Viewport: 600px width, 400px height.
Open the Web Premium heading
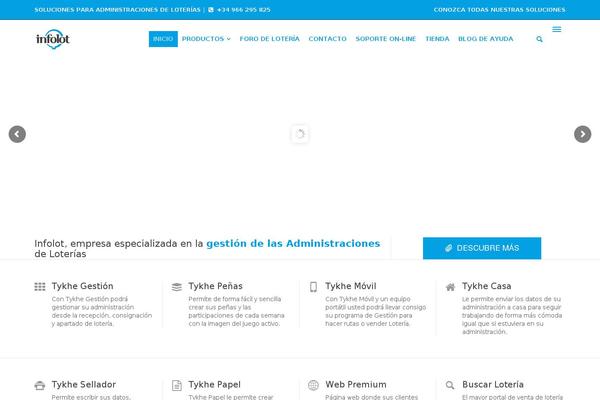coord(356,385)
